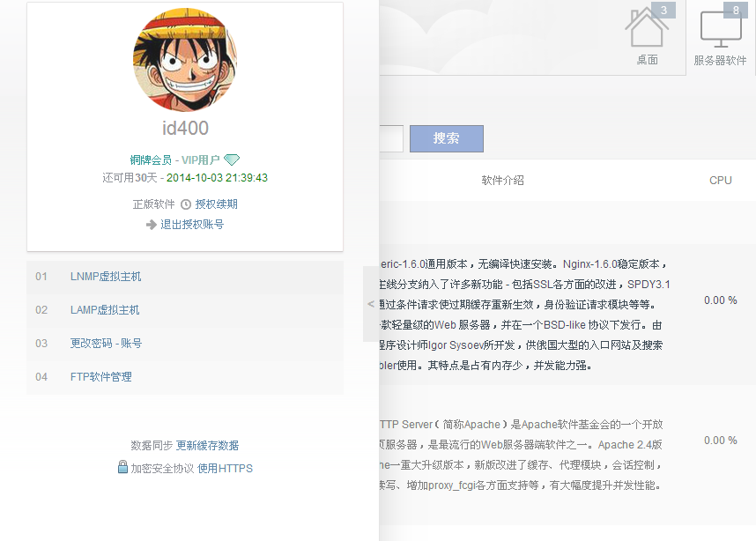756x541 pixels.
Task: Click the 退出授权账号 logout link
Action: coord(192,225)
